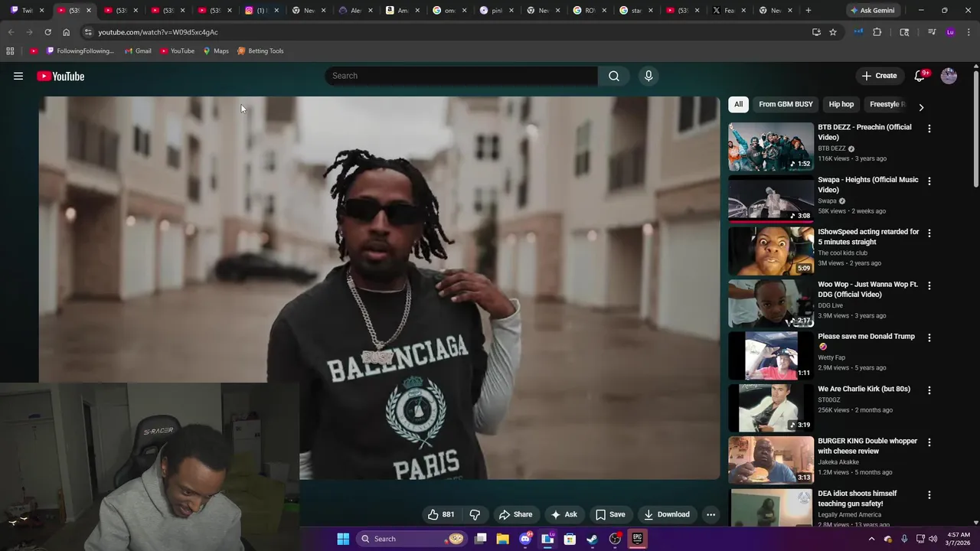Image resolution: width=980 pixels, height=551 pixels.
Task: Open options for BTB DEZZ Preachin
Action: click(x=929, y=129)
